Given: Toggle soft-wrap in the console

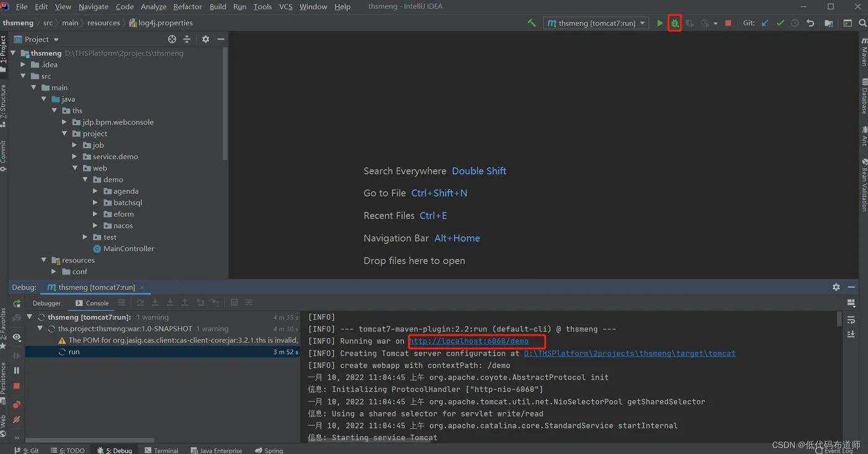Looking at the screenshot, I should tap(851, 320).
